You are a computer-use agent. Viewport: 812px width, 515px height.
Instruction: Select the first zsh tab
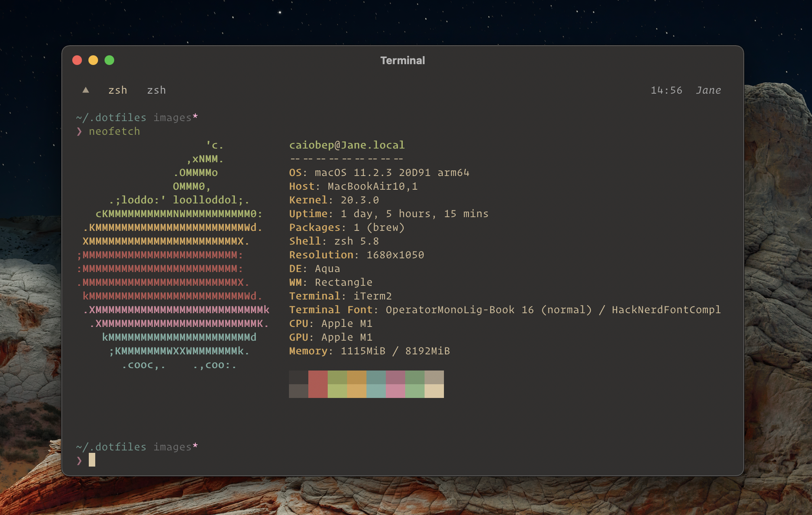[117, 90]
